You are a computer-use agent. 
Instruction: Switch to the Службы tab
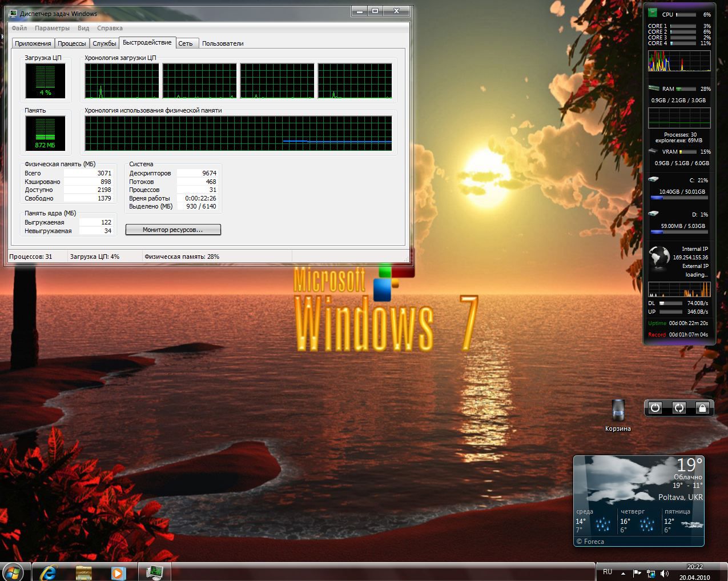pyautogui.click(x=104, y=43)
